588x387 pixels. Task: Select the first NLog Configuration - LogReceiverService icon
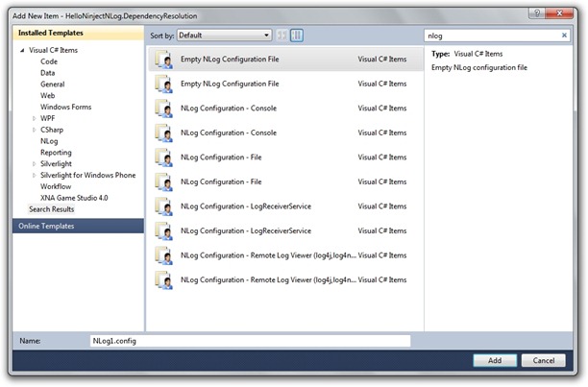(x=162, y=206)
